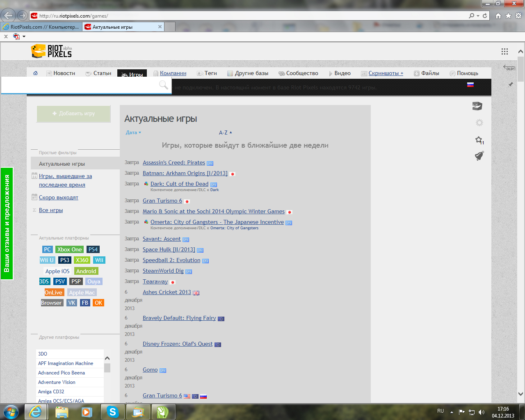
Task: Filter by the PC platform tag
Action: click(x=48, y=249)
